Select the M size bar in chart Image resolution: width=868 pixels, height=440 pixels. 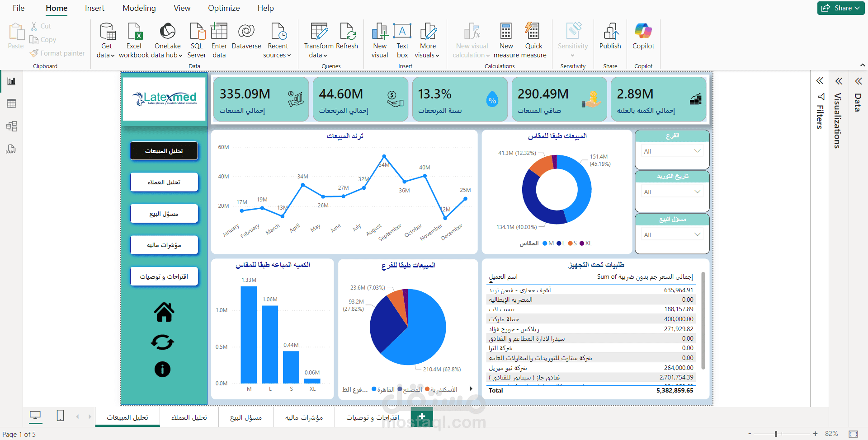click(249, 335)
